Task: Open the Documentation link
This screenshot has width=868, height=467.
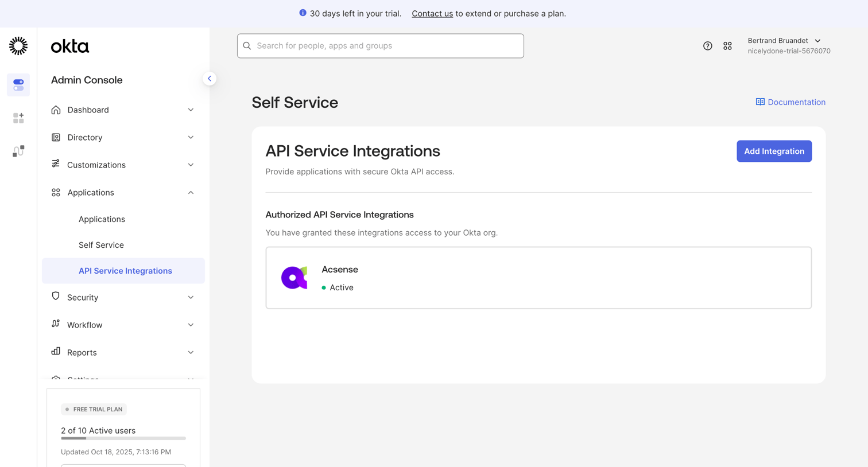Action: [x=796, y=102]
